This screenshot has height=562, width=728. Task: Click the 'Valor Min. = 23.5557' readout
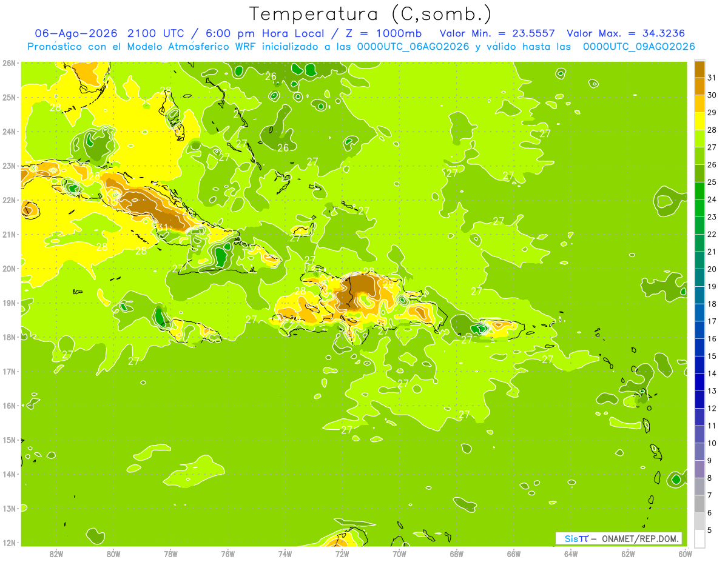coord(499,33)
